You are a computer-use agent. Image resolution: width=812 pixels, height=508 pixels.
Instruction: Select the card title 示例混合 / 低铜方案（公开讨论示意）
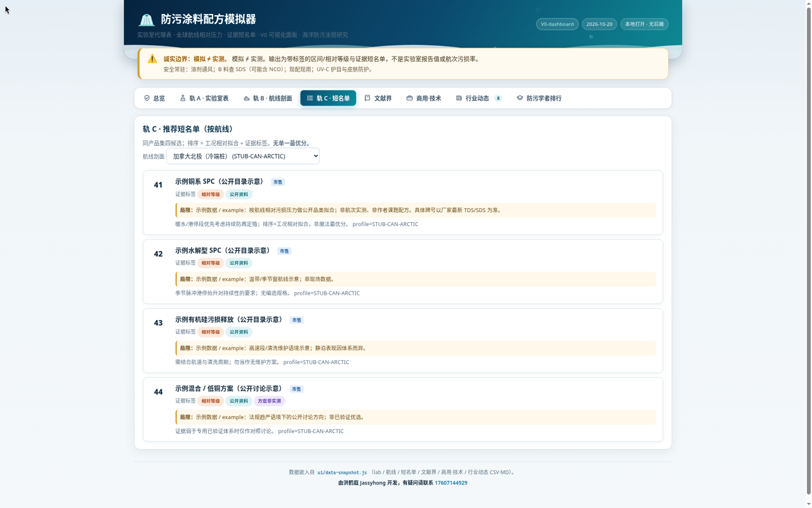[229, 389]
